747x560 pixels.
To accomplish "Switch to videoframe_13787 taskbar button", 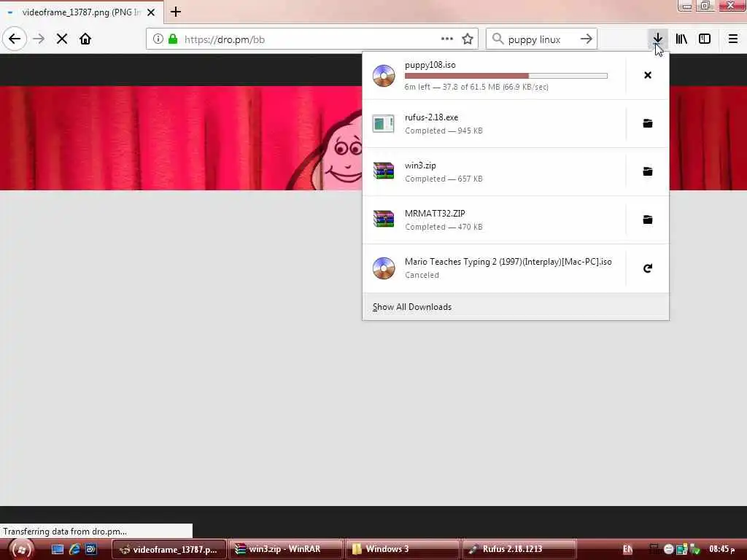I will [169, 549].
